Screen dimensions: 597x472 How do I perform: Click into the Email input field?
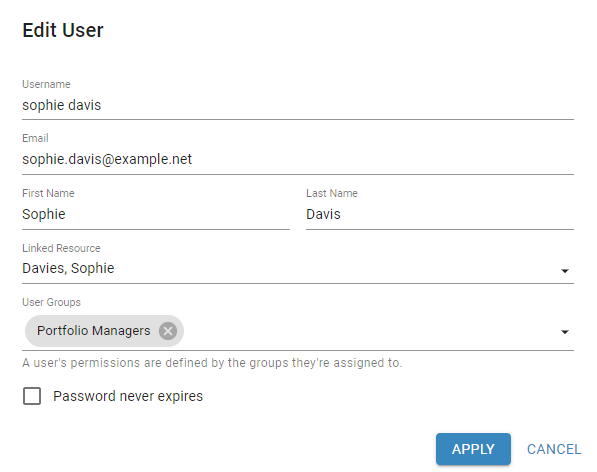(x=298, y=159)
